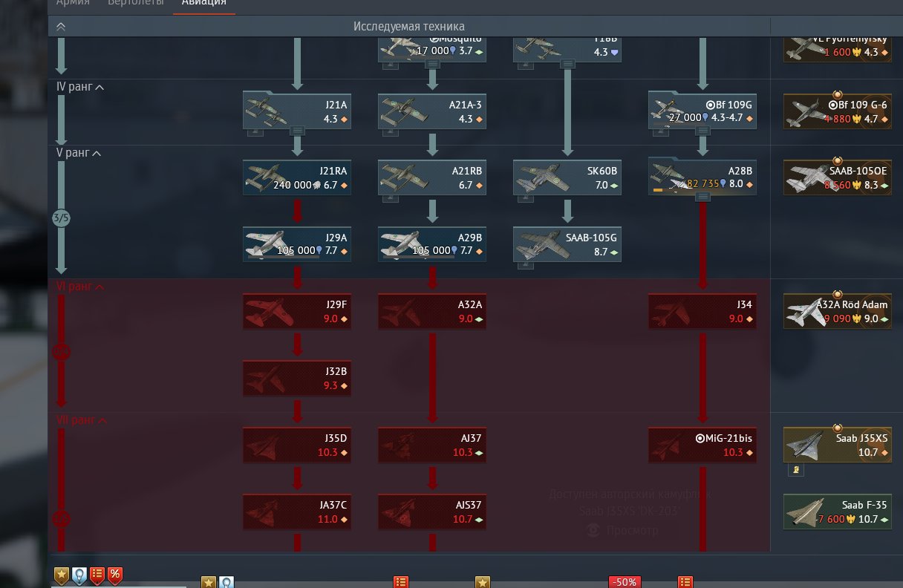The width and height of the screenshot is (903, 588).
Task: Switch to the Вертолеты tab
Action: pos(135,3)
